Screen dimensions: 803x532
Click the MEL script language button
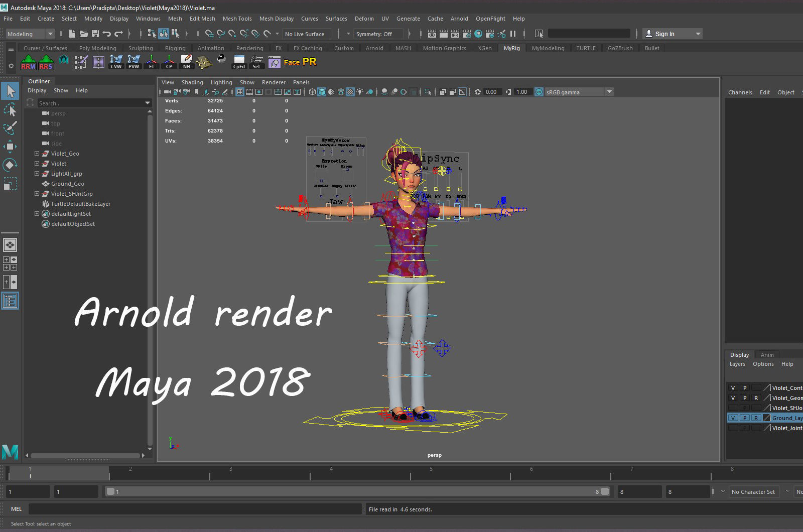pyautogui.click(x=17, y=509)
